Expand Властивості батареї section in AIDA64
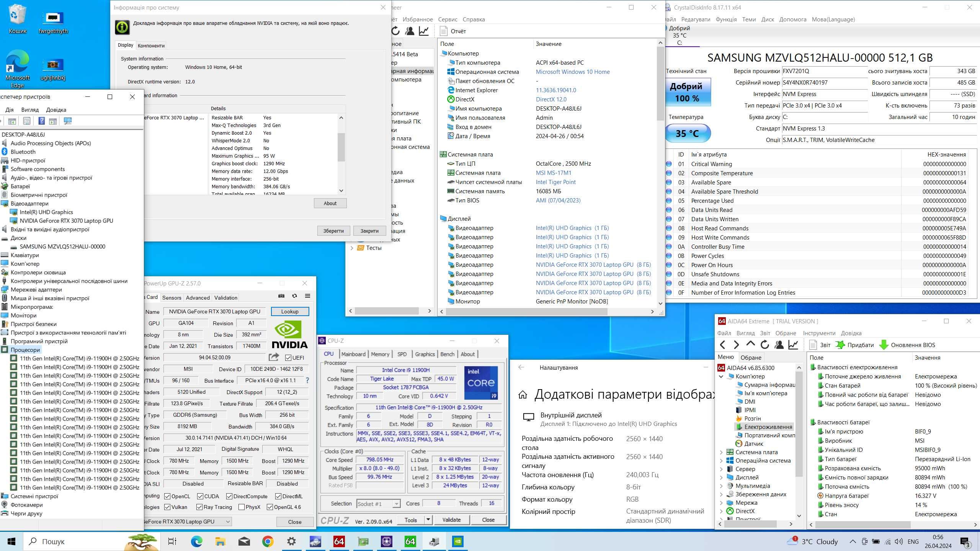 pyautogui.click(x=845, y=422)
